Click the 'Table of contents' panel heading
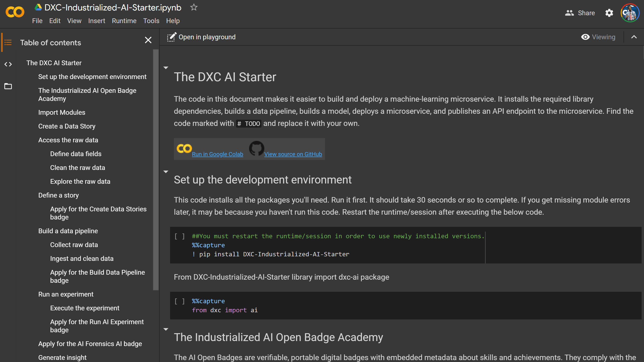644x362 pixels. (x=50, y=43)
